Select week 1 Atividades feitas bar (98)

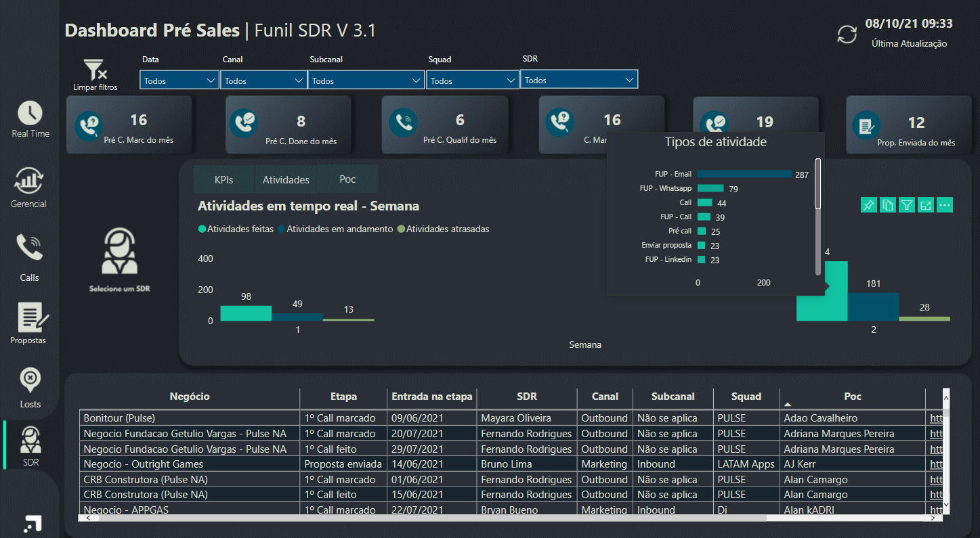(x=247, y=313)
